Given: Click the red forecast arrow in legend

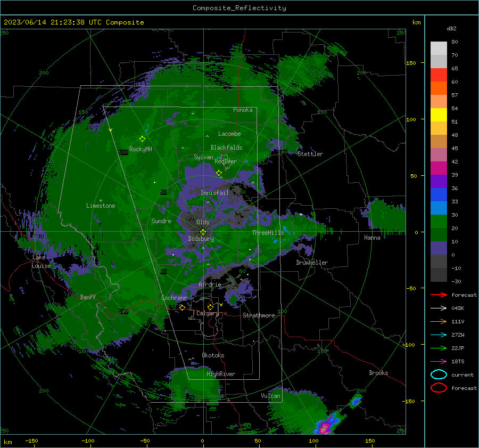Looking at the screenshot, I should click(x=439, y=295).
